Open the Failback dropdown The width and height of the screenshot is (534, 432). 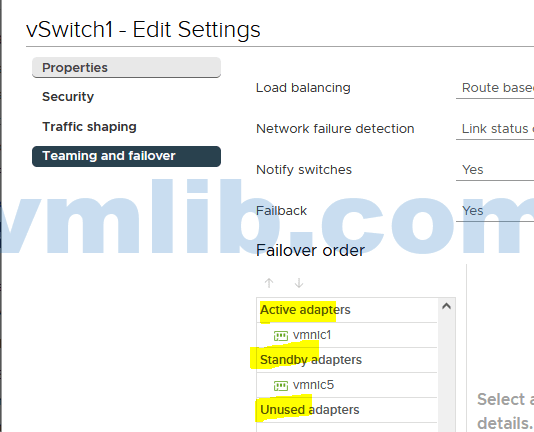[x=495, y=211]
